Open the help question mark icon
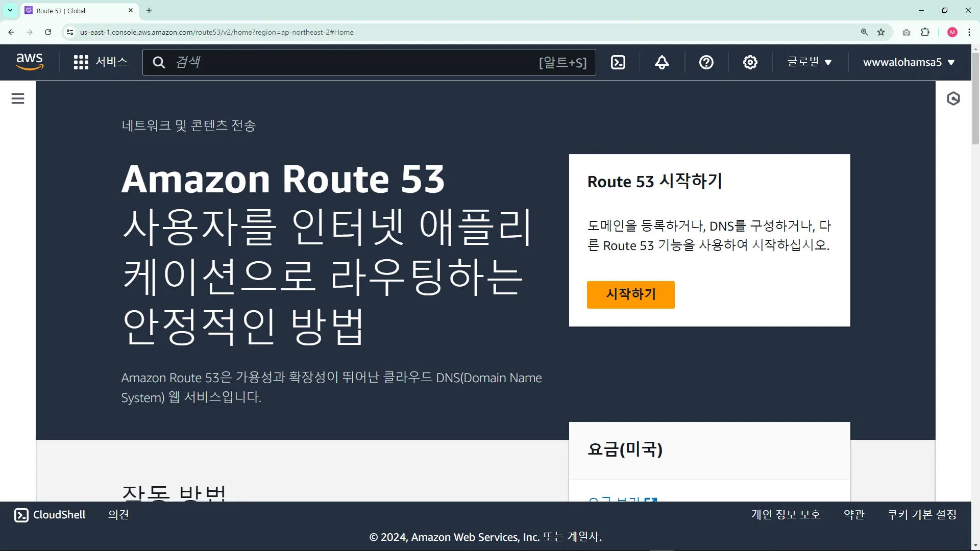Screen dimensions: 980x551 click(x=706, y=62)
